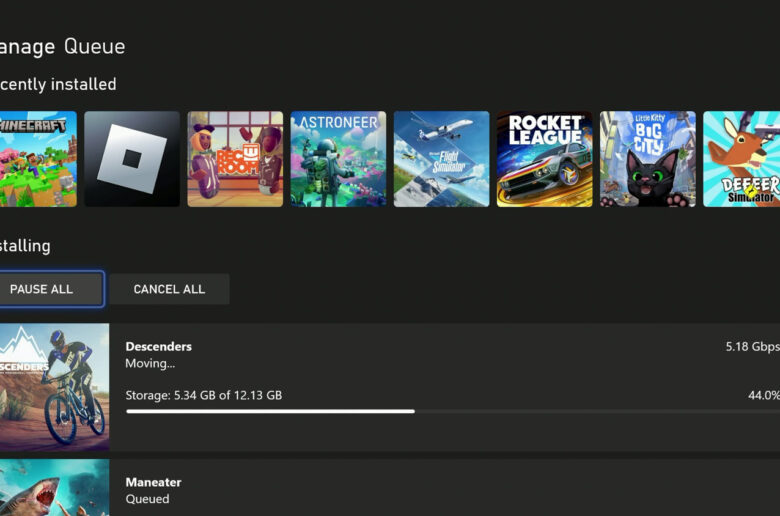Click 'Storage: 5.34 GB of 12.13 GB'
This screenshot has height=516, width=780.
(x=203, y=395)
